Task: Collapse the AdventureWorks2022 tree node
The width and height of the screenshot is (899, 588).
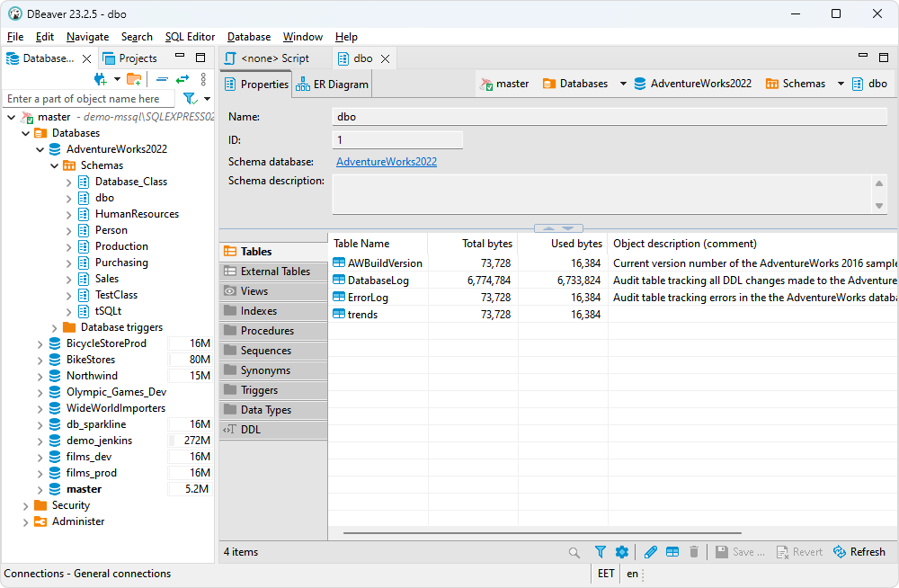Action: (40, 150)
